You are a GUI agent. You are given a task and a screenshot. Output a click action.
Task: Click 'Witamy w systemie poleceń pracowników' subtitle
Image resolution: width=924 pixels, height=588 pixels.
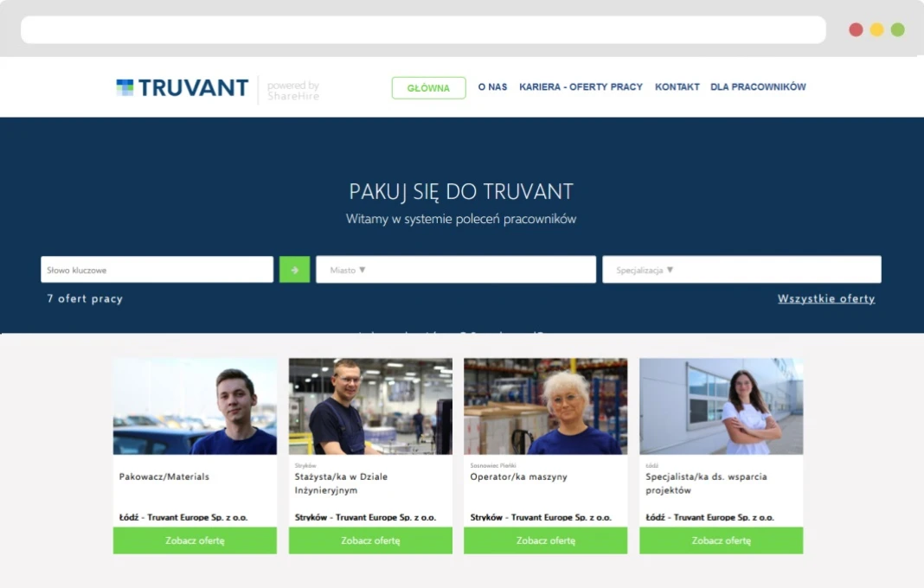[x=461, y=219]
